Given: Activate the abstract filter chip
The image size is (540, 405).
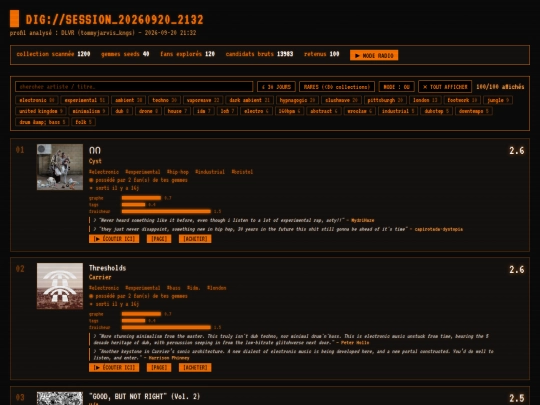Looking at the screenshot, I should [x=324, y=111].
